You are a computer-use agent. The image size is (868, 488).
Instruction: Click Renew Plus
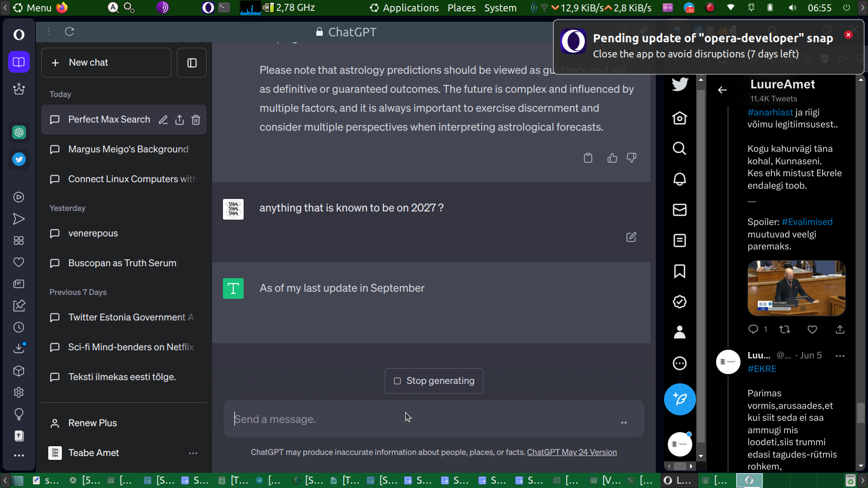point(124,423)
